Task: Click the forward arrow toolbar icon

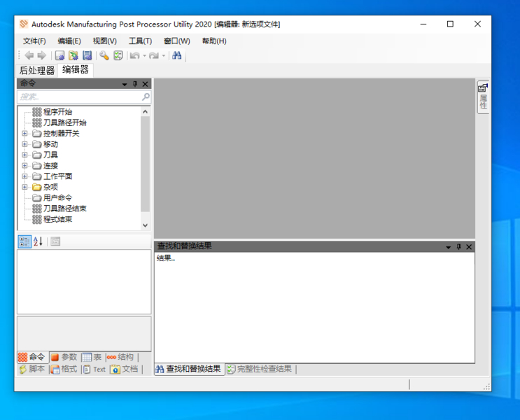Action: pyautogui.click(x=42, y=55)
